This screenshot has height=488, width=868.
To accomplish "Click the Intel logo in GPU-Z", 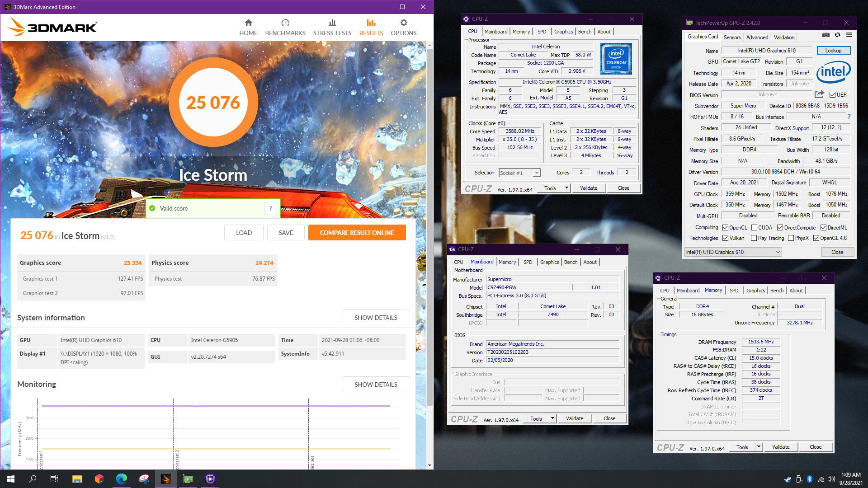I will (834, 72).
